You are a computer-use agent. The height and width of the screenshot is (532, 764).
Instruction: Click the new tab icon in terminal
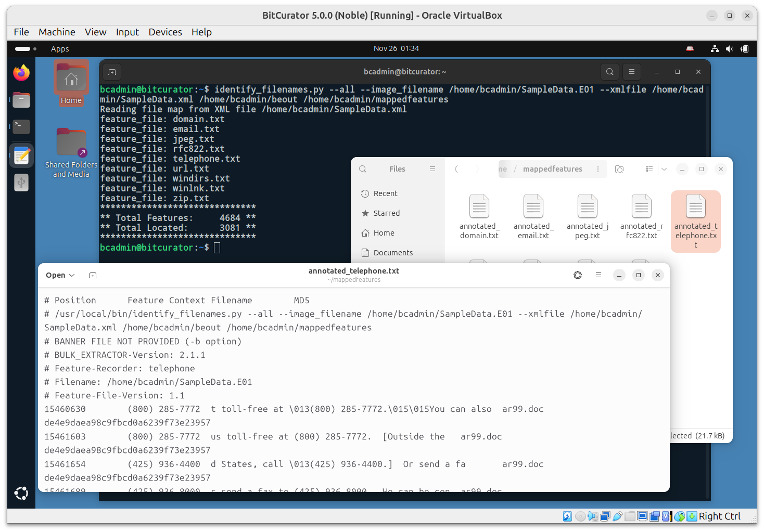point(112,72)
